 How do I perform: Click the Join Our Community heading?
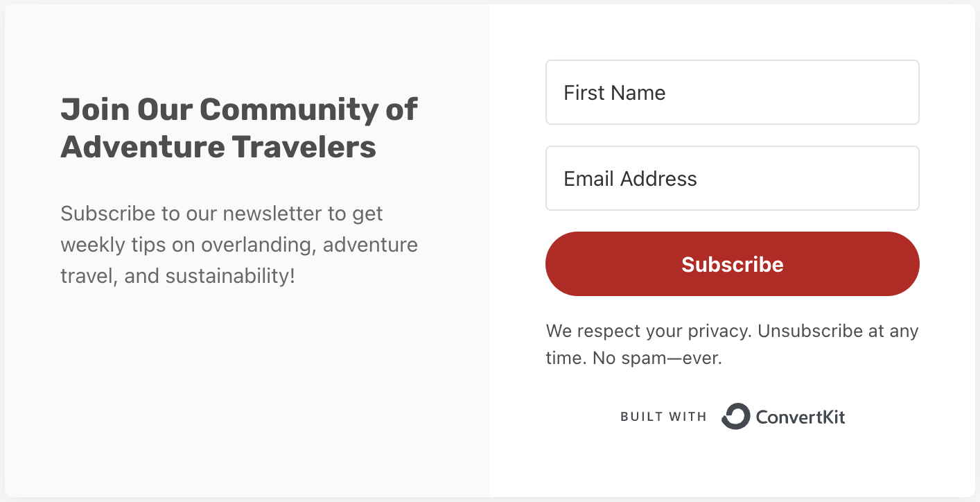pos(239,128)
